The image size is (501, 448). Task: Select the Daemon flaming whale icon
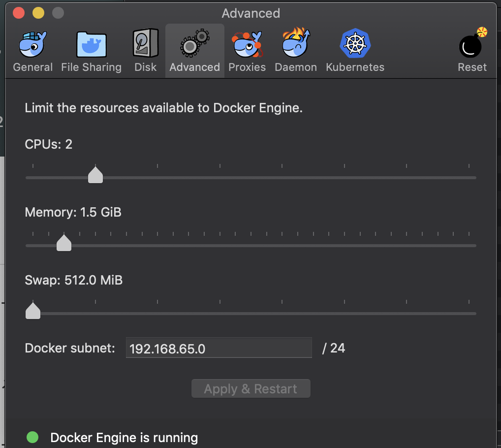[296, 43]
